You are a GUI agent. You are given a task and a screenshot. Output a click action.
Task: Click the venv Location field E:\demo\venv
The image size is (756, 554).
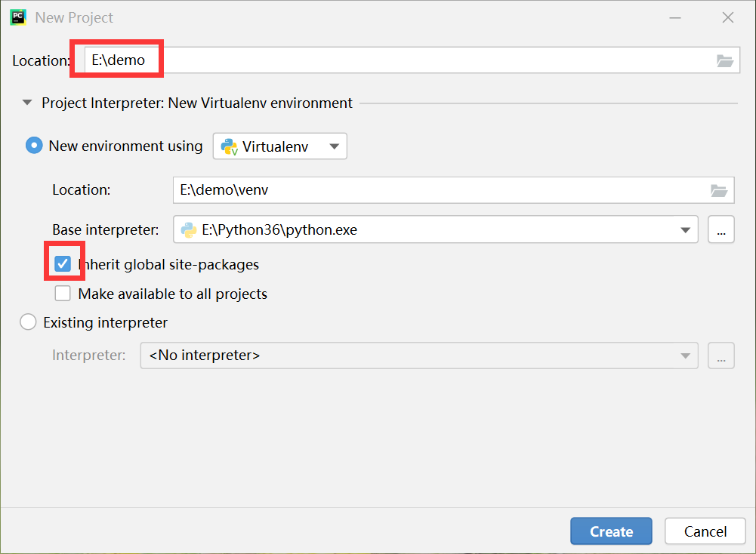(454, 190)
